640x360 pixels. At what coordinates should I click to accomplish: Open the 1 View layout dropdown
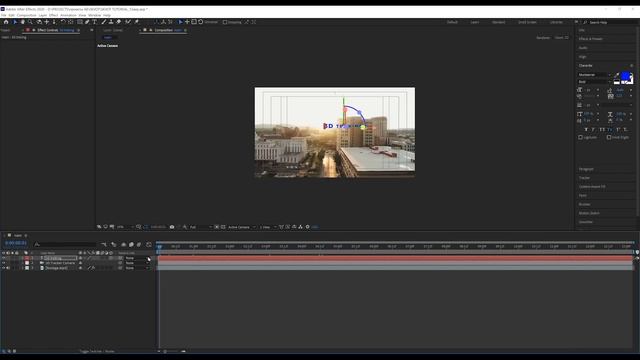(268, 227)
